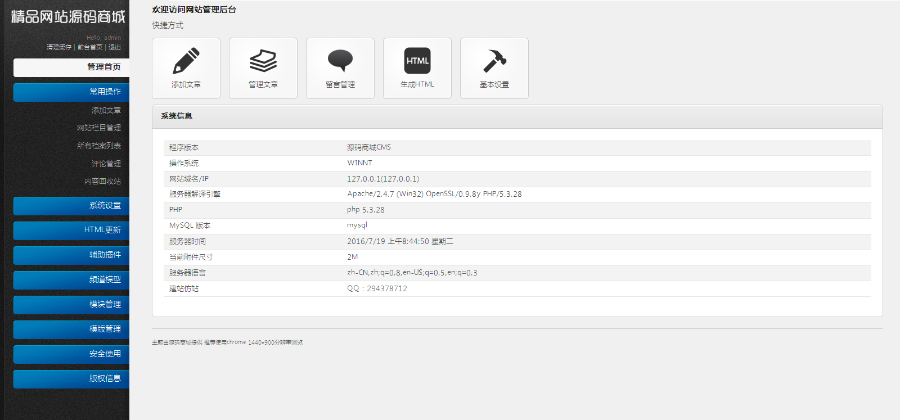Click the 清理缓存 link under Hello, admin
The image size is (900, 420).
click(59, 47)
